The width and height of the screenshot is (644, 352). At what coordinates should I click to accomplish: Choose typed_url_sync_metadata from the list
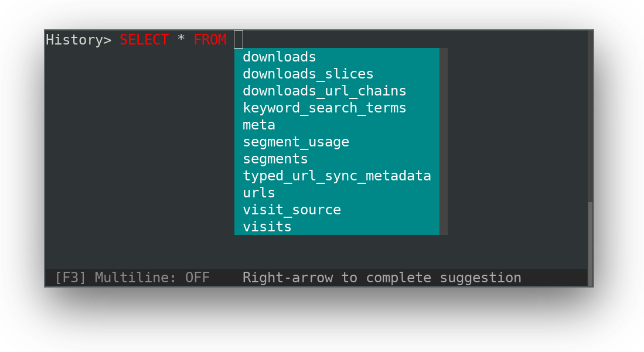(x=337, y=176)
